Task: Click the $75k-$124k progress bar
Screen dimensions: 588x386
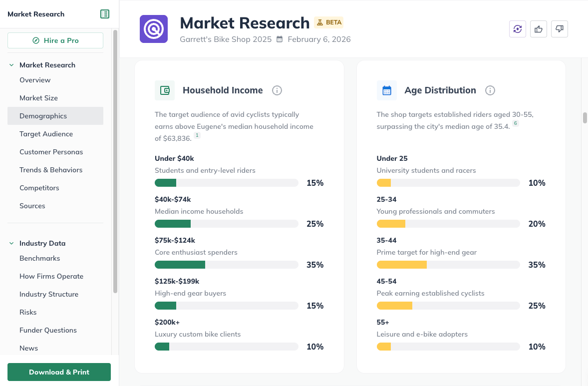Action: (x=226, y=265)
